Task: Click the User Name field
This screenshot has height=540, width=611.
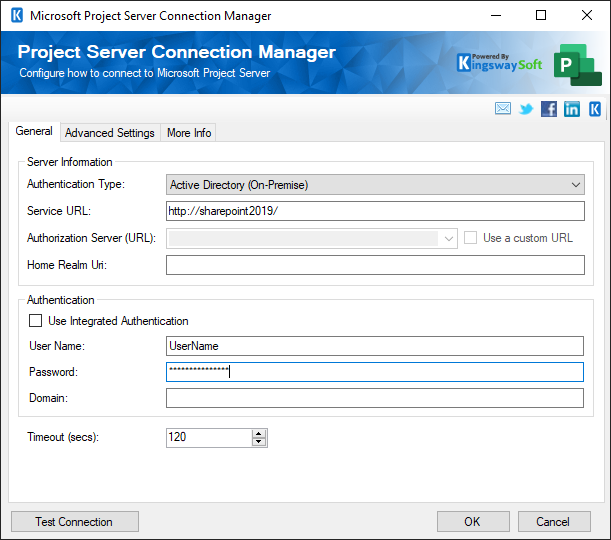Action: click(375, 346)
